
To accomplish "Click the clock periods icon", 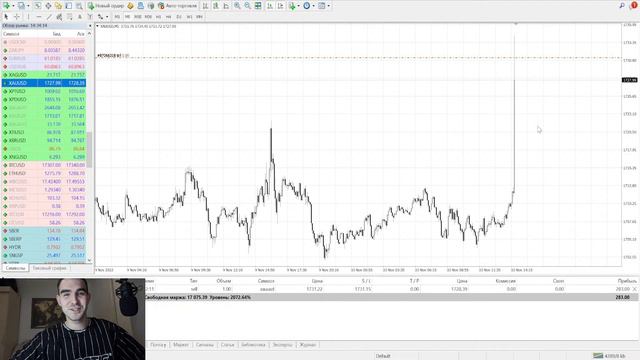I will coord(307,6).
